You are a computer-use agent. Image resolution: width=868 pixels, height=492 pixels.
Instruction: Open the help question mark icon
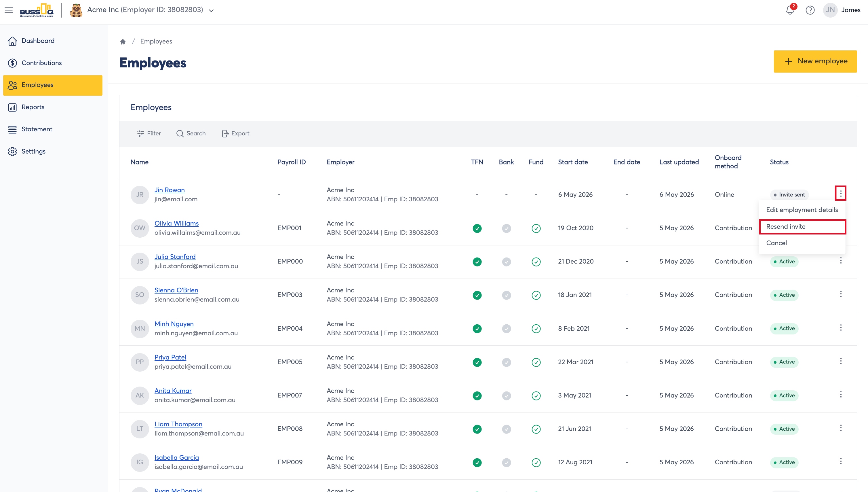810,10
